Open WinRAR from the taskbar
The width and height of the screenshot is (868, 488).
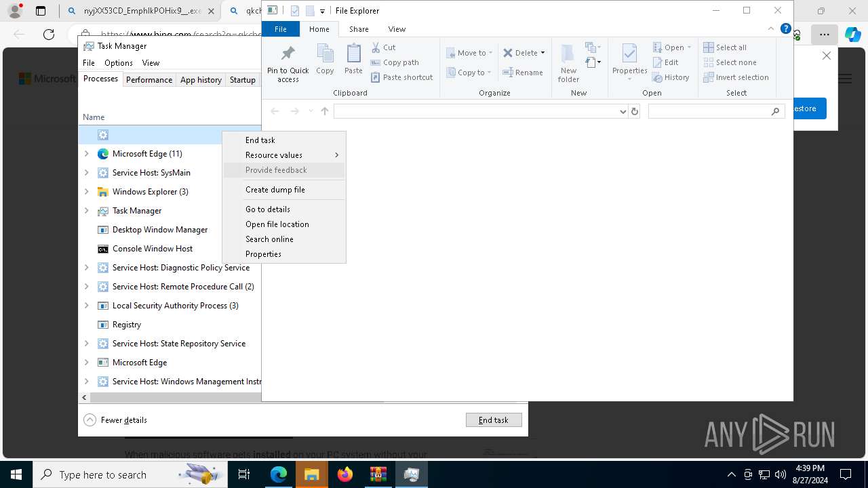pyautogui.click(x=378, y=474)
